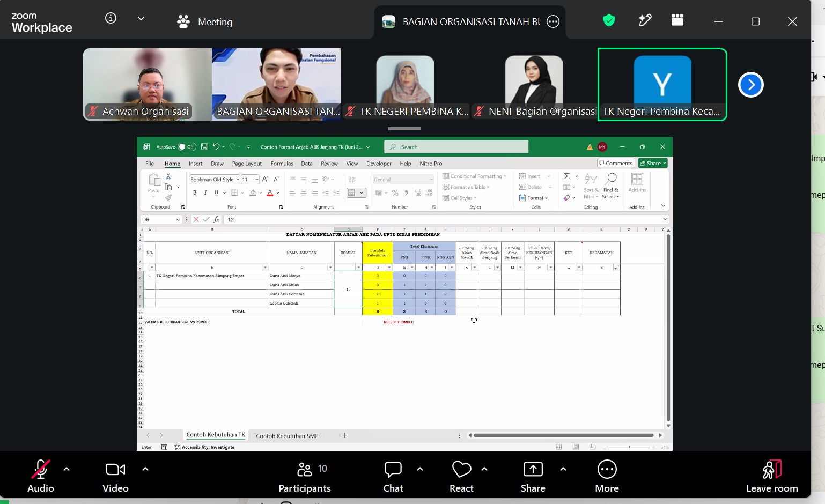Switch to Contoh Kebutuhan SMP sheet
The height and width of the screenshot is (504, 825).
coord(287,436)
